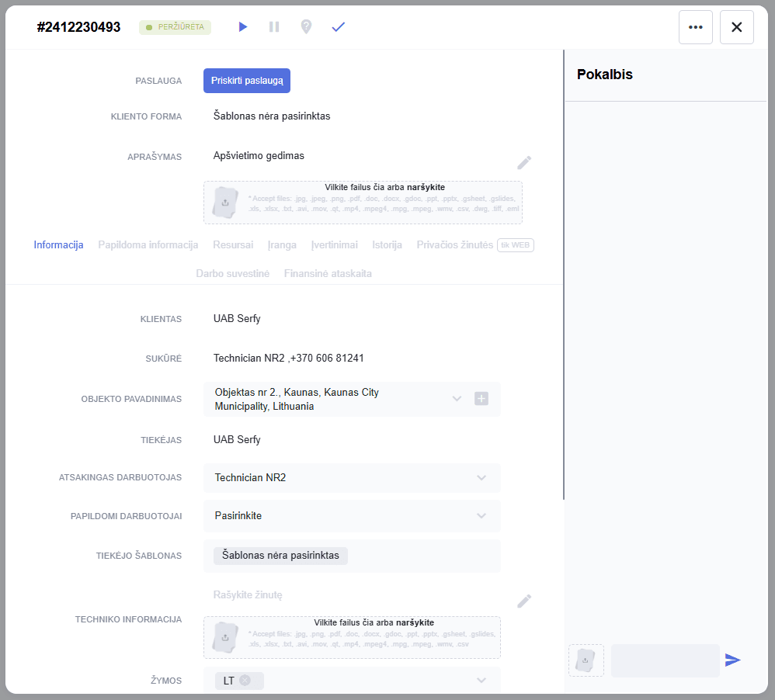Expand the Objekto pavadinimas dropdown
Image resolution: width=775 pixels, height=700 pixels.
[457, 399]
